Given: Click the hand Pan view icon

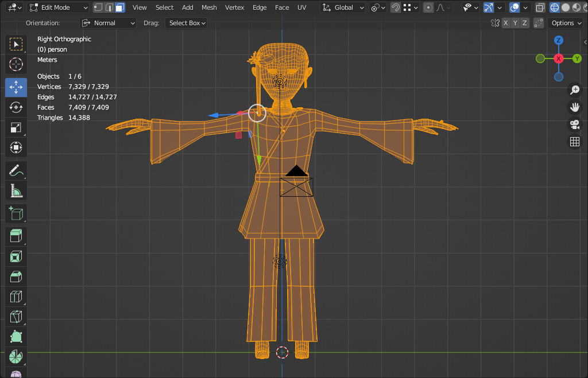Looking at the screenshot, I should click(x=575, y=107).
